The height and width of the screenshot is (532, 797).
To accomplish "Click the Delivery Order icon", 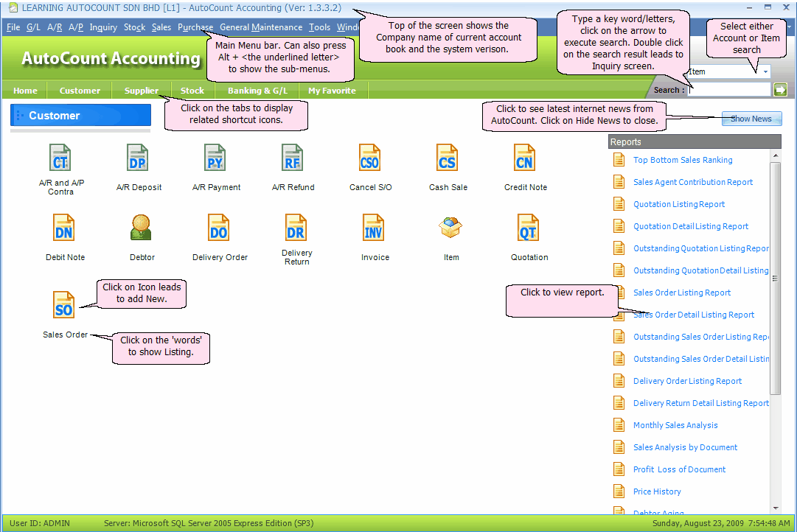I will tap(219, 228).
